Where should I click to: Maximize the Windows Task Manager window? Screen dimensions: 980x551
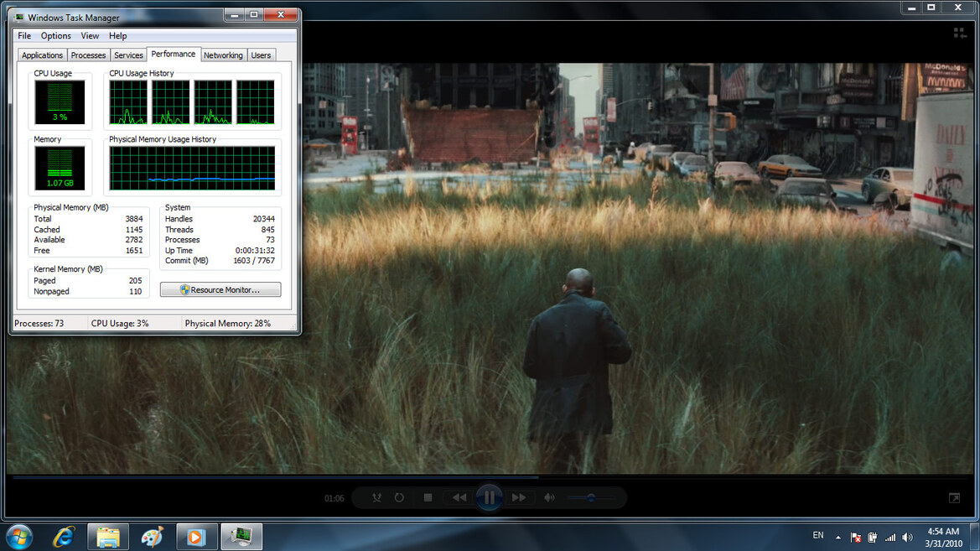point(254,14)
